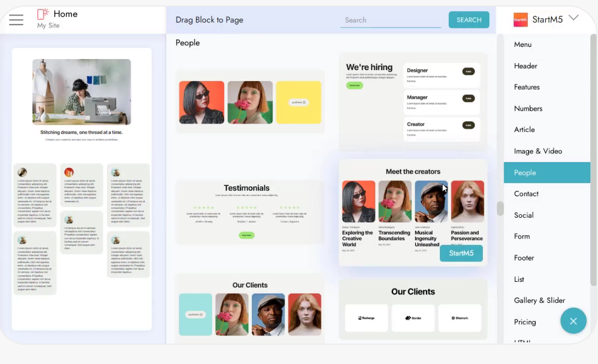This screenshot has width=598, height=364.
Task: Close the blocks panel with X button
Action: [573, 321]
